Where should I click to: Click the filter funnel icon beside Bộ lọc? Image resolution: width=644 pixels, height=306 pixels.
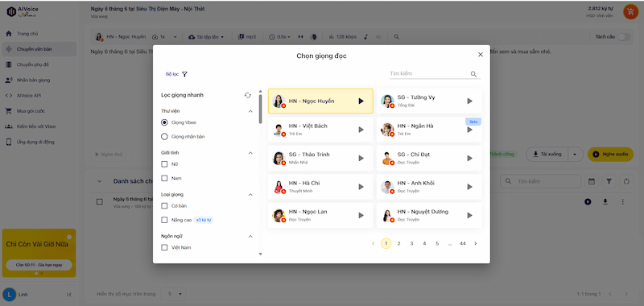point(184,74)
